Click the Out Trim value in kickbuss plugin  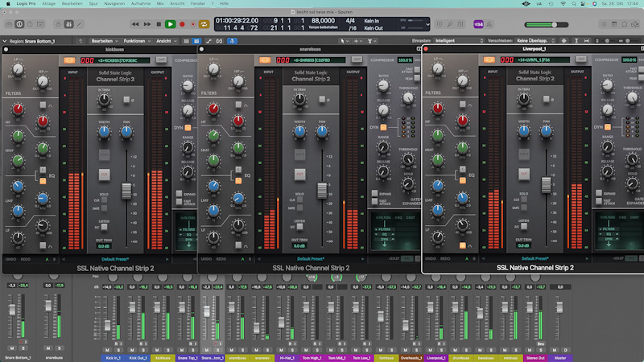[x=104, y=246]
